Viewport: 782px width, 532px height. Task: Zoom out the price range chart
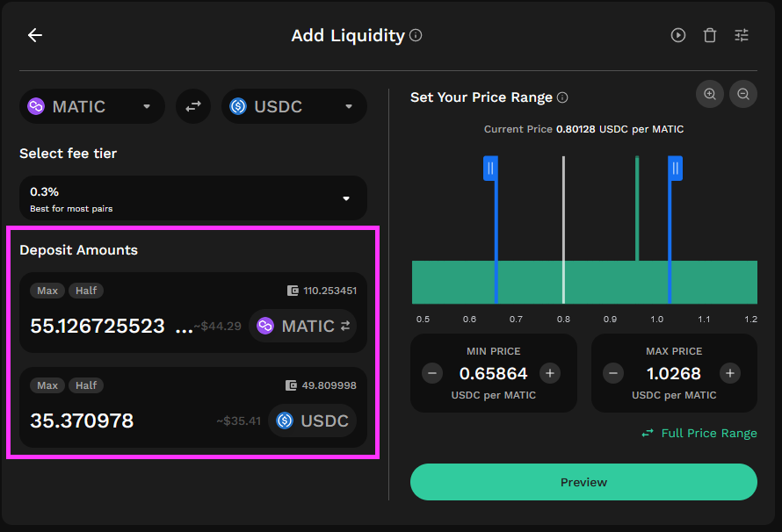pyautogui.click(x=743, y=94)
